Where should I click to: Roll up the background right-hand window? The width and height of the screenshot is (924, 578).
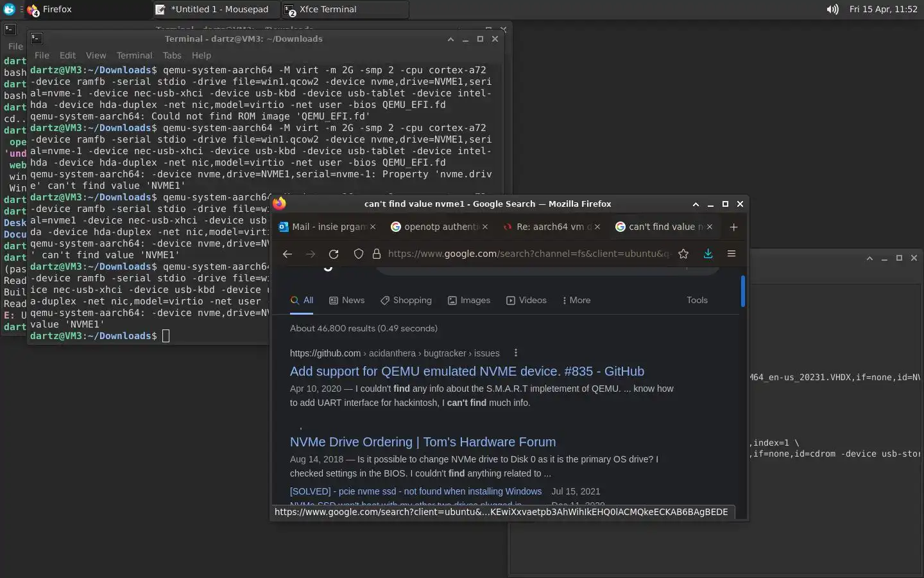pyautogui.click(x=869, y=258)
